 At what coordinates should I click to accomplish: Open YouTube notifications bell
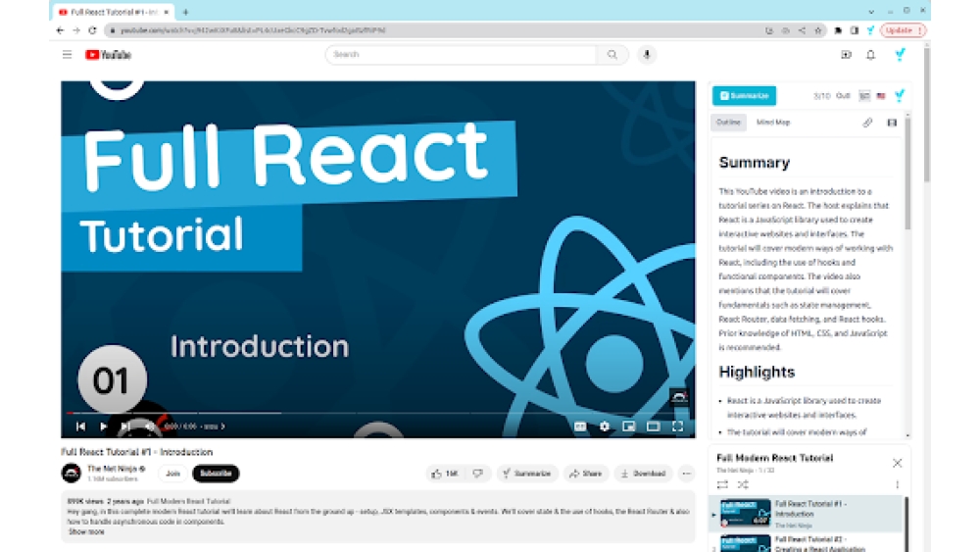tap(870, 55)
